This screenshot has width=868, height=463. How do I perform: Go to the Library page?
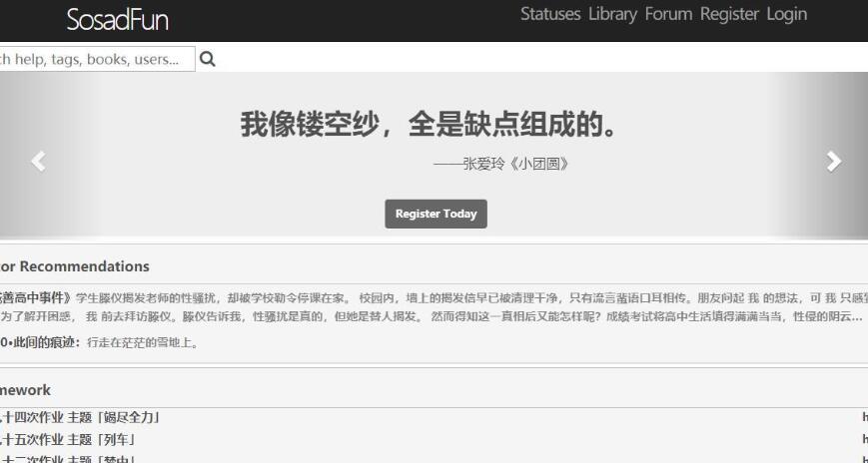612,14
